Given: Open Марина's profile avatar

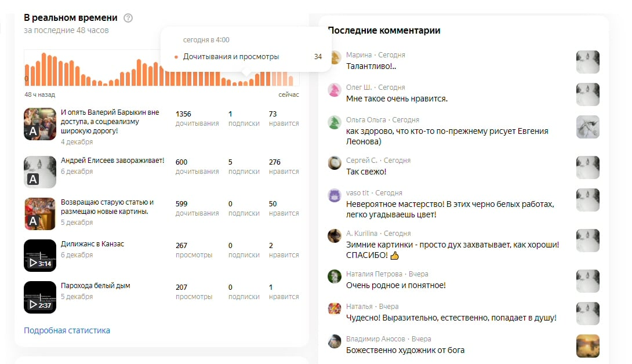Looking at the screenshot, I should [334, 58].
